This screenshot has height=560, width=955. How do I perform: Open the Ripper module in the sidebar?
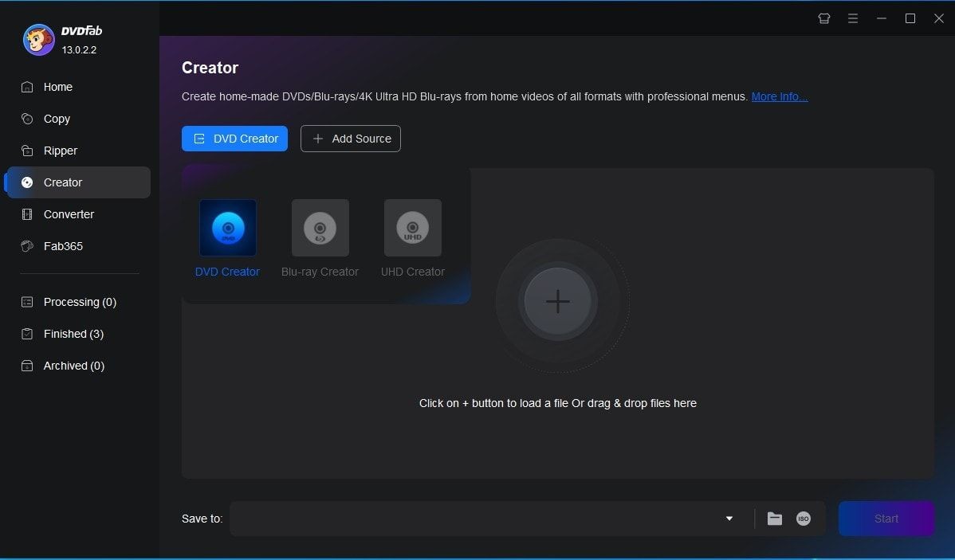point(61,151)
